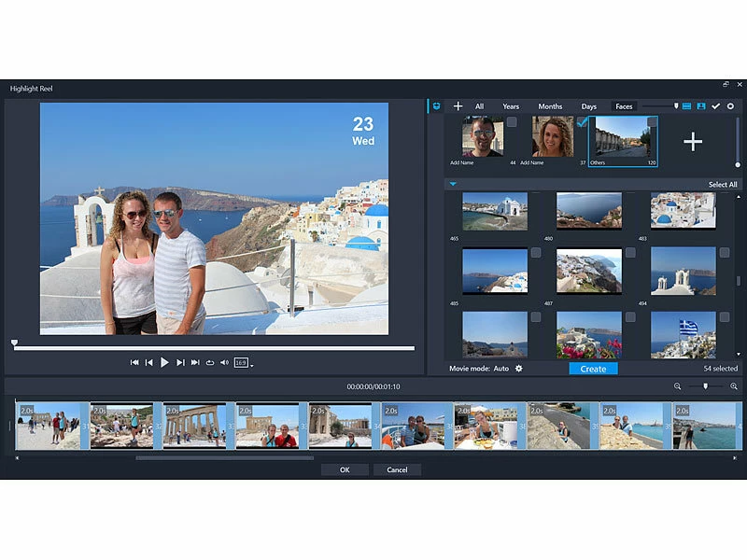Screen dimensions: 747x560
Task: Open Movie mode settings gear
Action: point(519,369)
